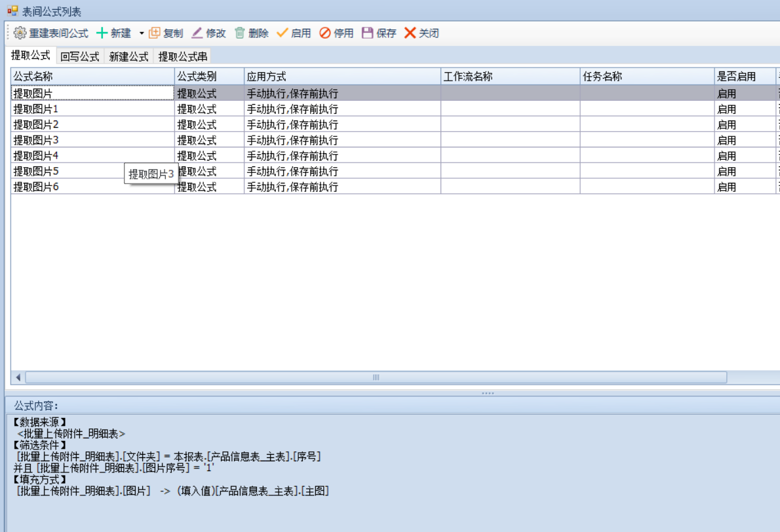780x532 pixels.
Task: Click the horizontal scrollbar thumb
Action: pos(376,377)
